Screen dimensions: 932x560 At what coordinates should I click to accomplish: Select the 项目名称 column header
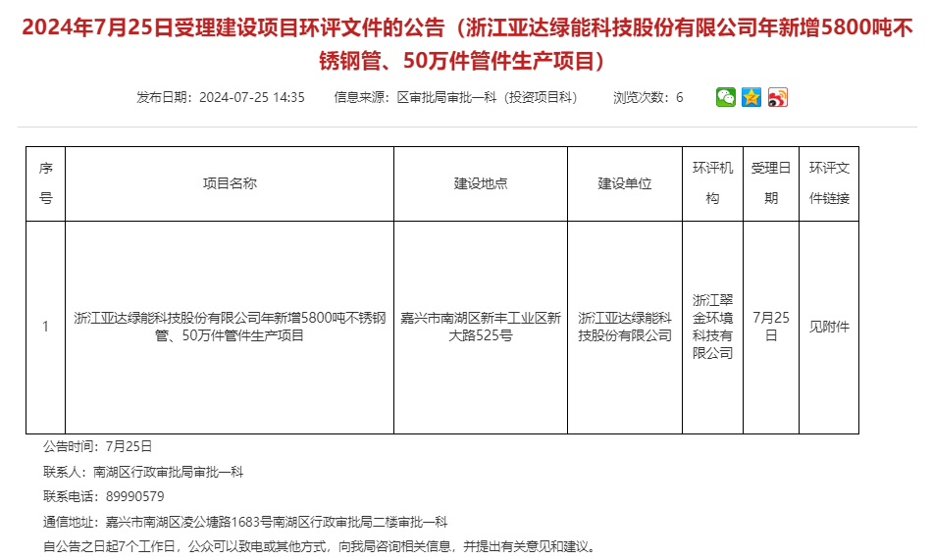(x=230, y=183)
